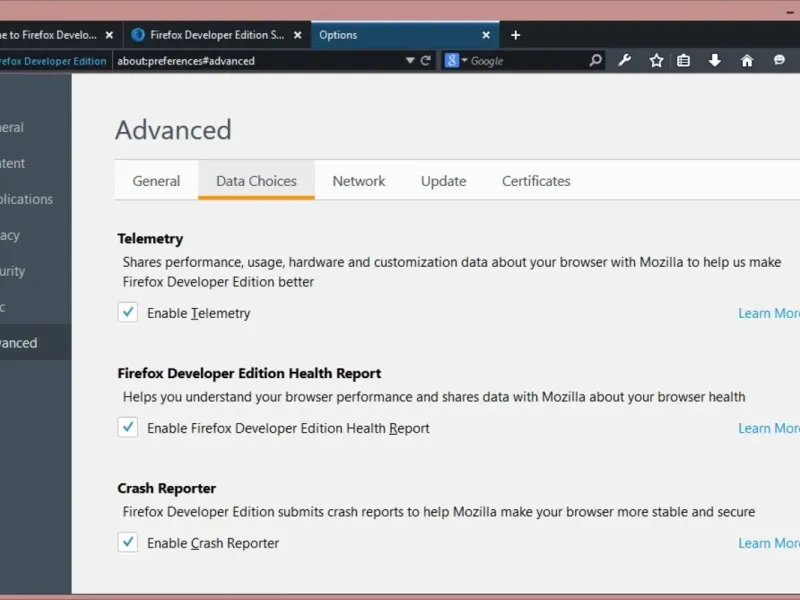Image resolution: width=800 pixels, height=600 pixels.
Task: Click the smiley face chat icon
Action: tap(780, 60)
